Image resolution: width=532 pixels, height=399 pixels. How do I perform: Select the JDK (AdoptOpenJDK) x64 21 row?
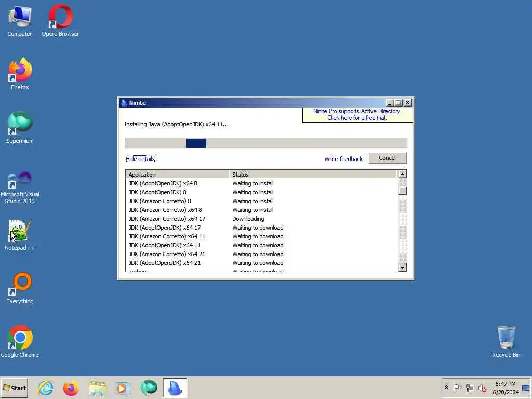tap(261, 263)
